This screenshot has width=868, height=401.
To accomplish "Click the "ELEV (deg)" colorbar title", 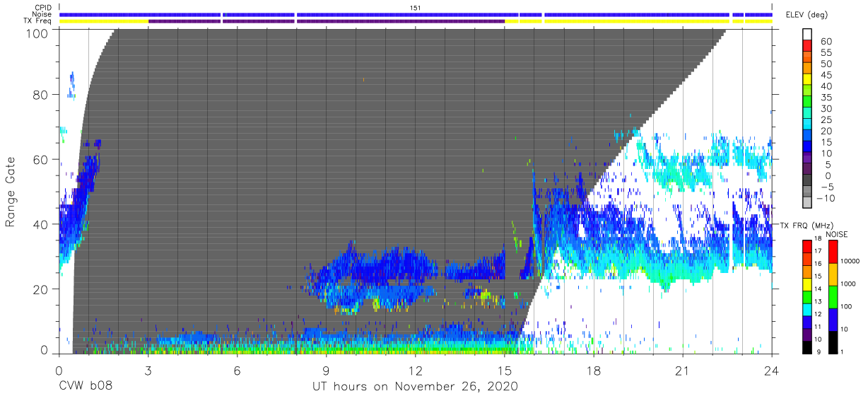I will [806, 14].
